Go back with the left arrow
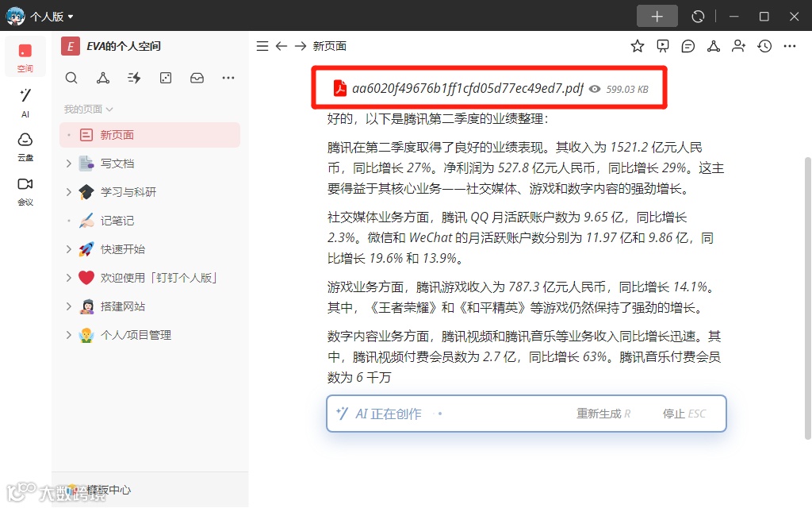Screen dimensions: 812x508 coord(282,46)
